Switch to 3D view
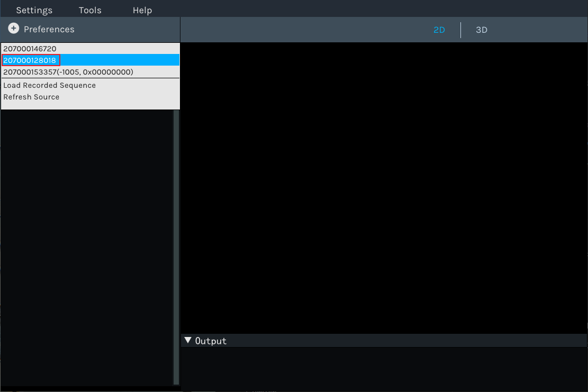Image resolution: width=588 pixels, height=392 pixels. pyautogui.click(x=482, y=30)
